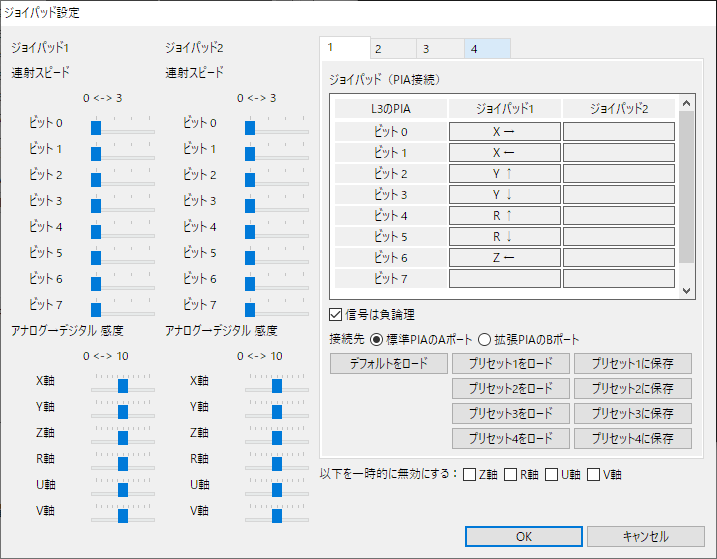Enable the Z軸 disable checkbox
Viewport: 717px width, 559px height.
coord(470,474)
